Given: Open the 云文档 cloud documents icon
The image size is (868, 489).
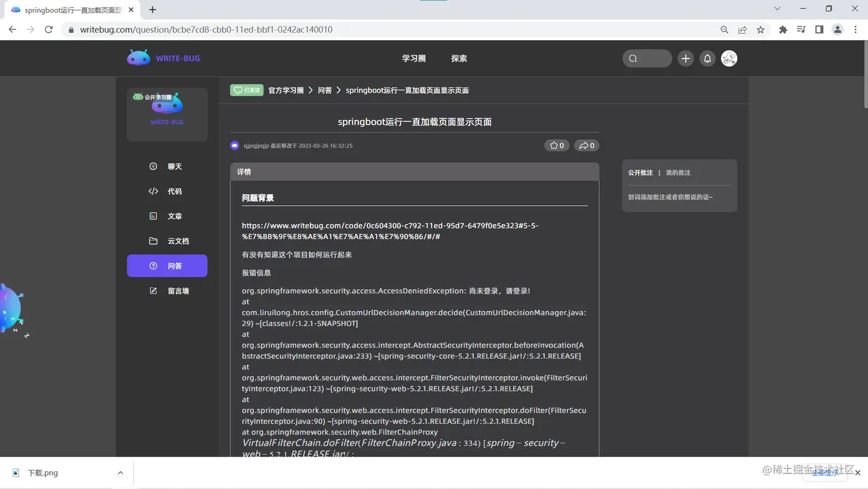Looking at the screenshot, I should (152, 241).
